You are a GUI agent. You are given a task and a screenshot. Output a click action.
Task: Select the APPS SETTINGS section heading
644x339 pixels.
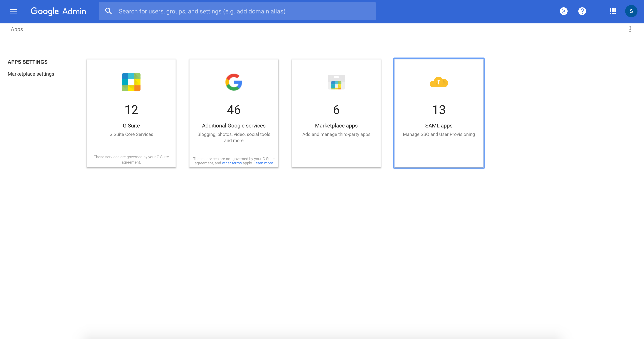(27, 62)
